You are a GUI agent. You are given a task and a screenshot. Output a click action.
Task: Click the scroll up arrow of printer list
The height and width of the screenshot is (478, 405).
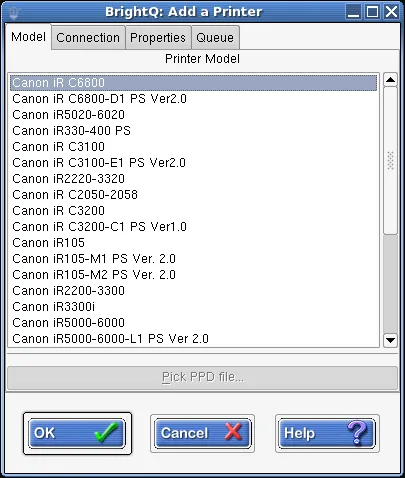(x=390, y=80)
